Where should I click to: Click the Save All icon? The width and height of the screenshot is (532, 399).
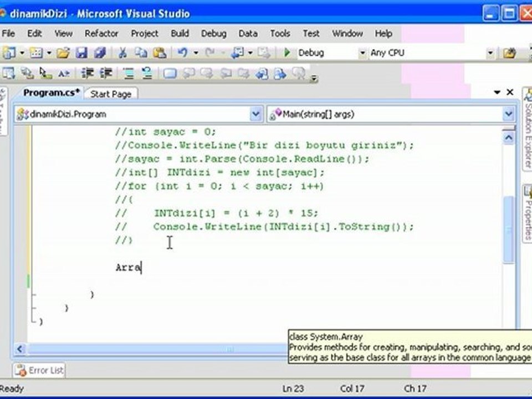click(100, 53)
